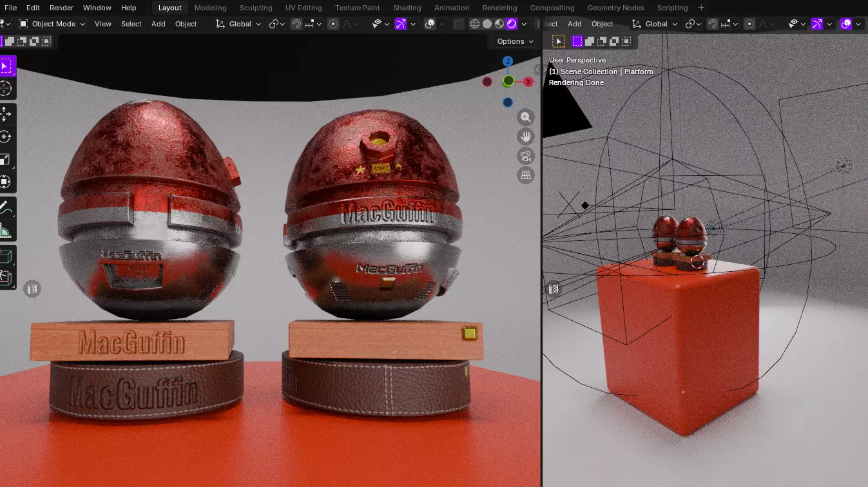Switch perspective/orthographic grid gizmo in left viewport

526,175
